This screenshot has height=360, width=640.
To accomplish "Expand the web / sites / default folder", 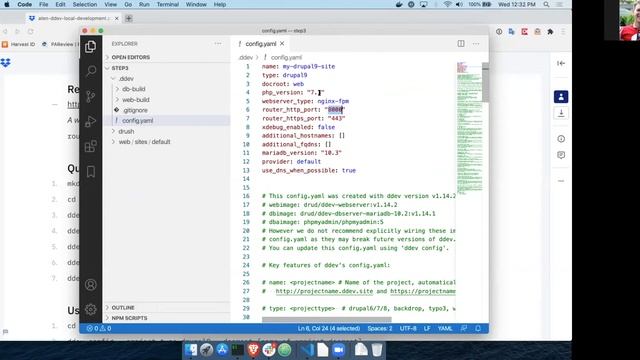I will (x=168, y=142).
